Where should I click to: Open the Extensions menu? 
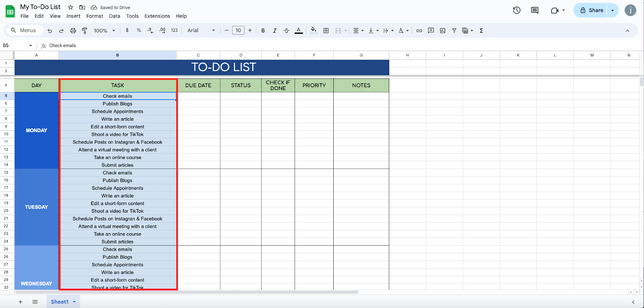(x=157, y=16)
